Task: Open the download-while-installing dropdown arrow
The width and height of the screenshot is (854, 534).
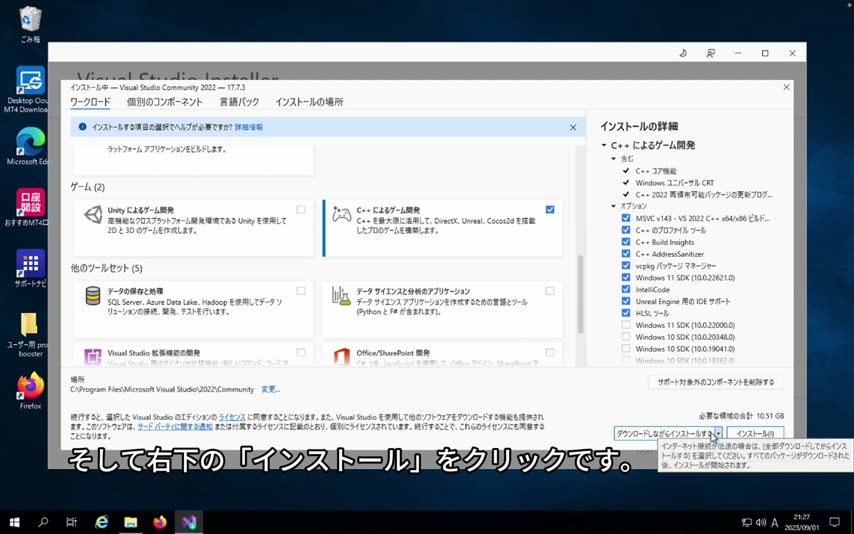Action: 718,433
